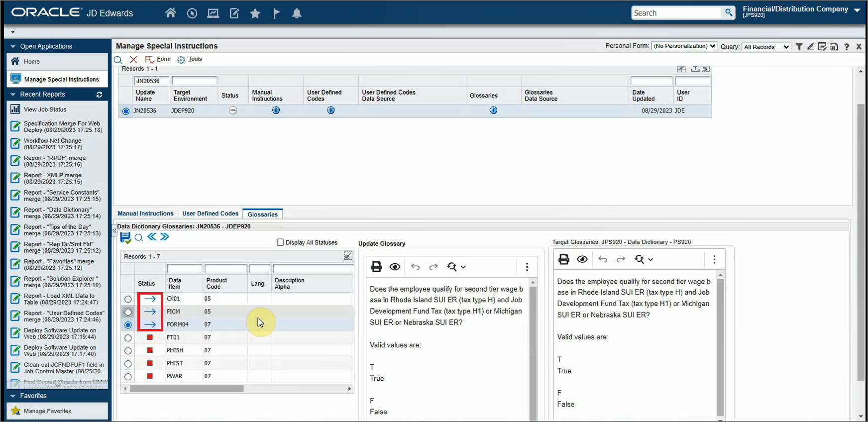Open the recent history clock icon

[192, 13]
